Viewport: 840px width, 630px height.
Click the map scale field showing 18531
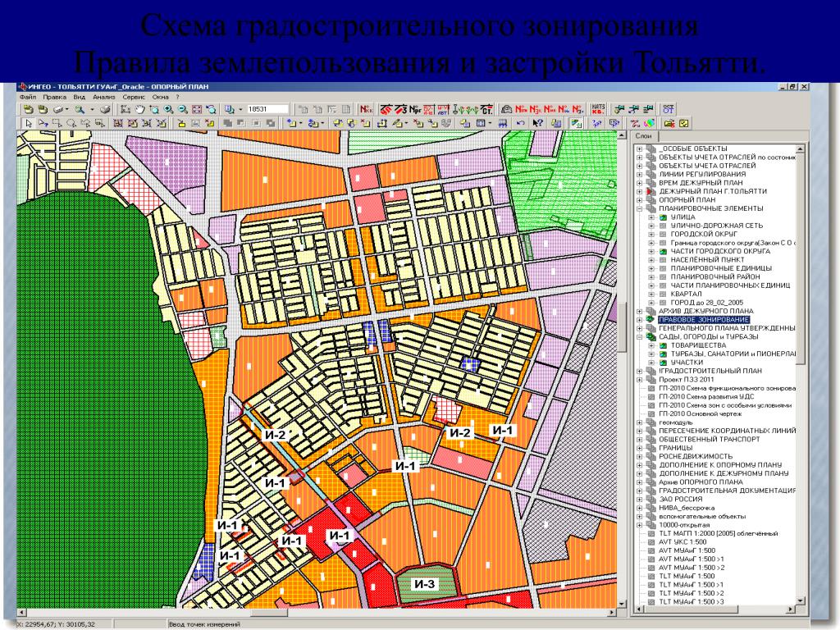pyautogui.click(x=268, y=109)
